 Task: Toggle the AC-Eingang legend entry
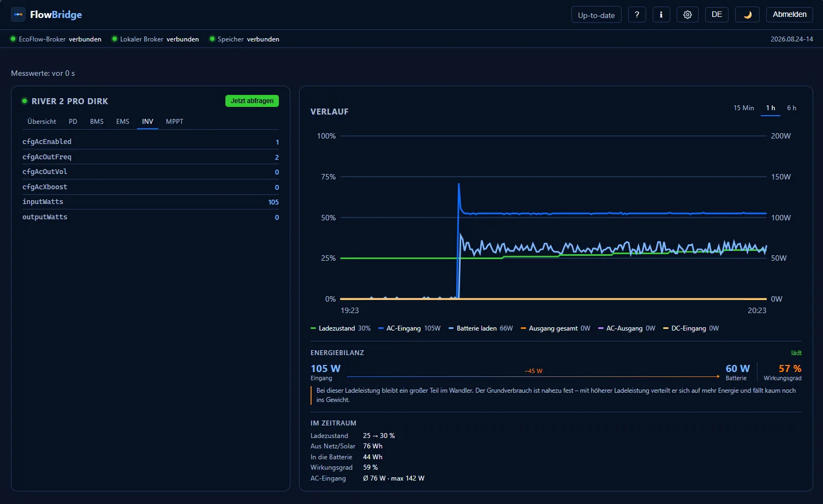[409, 328]
